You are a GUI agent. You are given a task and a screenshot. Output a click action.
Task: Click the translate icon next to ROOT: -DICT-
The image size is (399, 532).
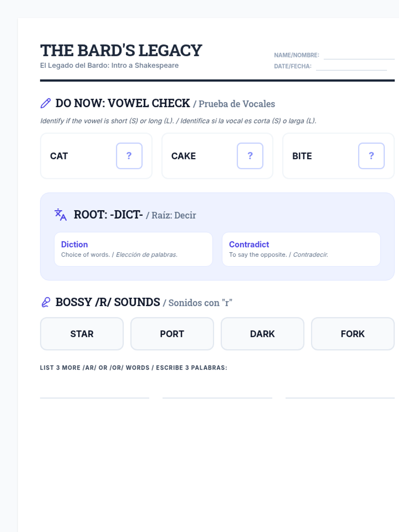click(x=61, y=214)
